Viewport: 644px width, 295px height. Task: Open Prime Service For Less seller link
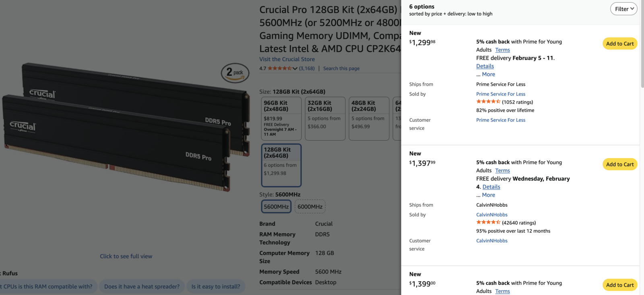[501, 94]
